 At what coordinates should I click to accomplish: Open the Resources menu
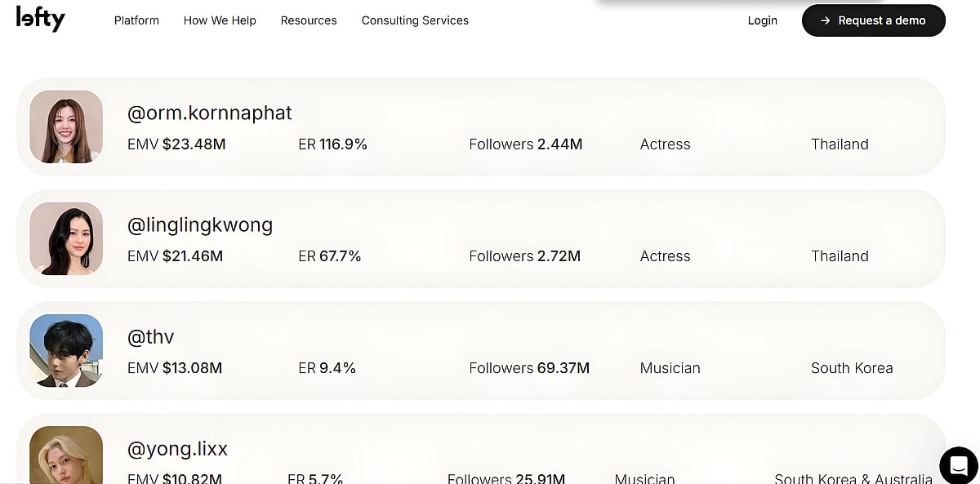(x=309, y=20)
